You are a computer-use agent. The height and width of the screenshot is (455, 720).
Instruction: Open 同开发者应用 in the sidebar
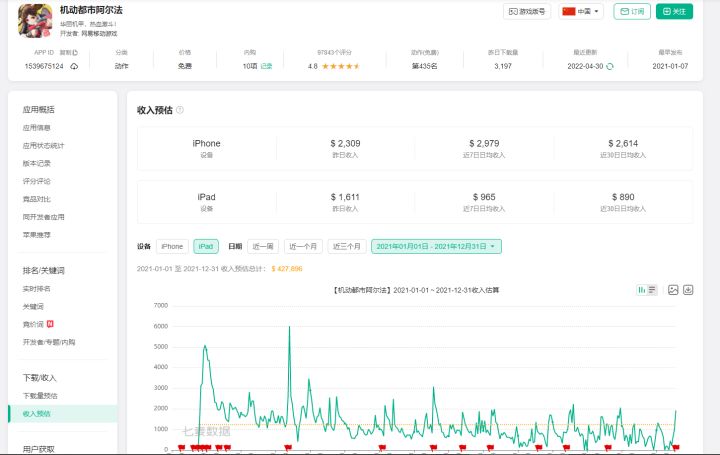(x=43, y=217)
